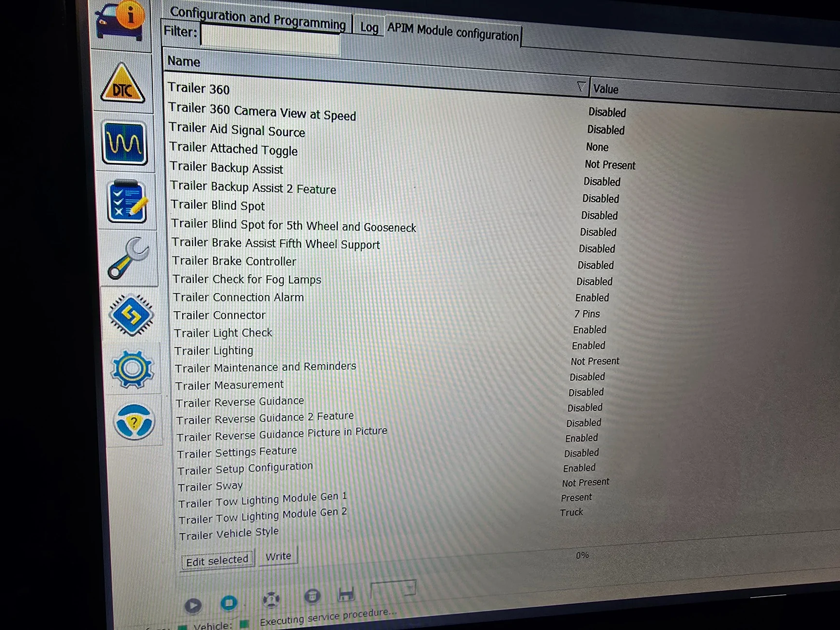Click the 'Present' value near the list bottom
840x630 pixels.
tap(576, 497)
